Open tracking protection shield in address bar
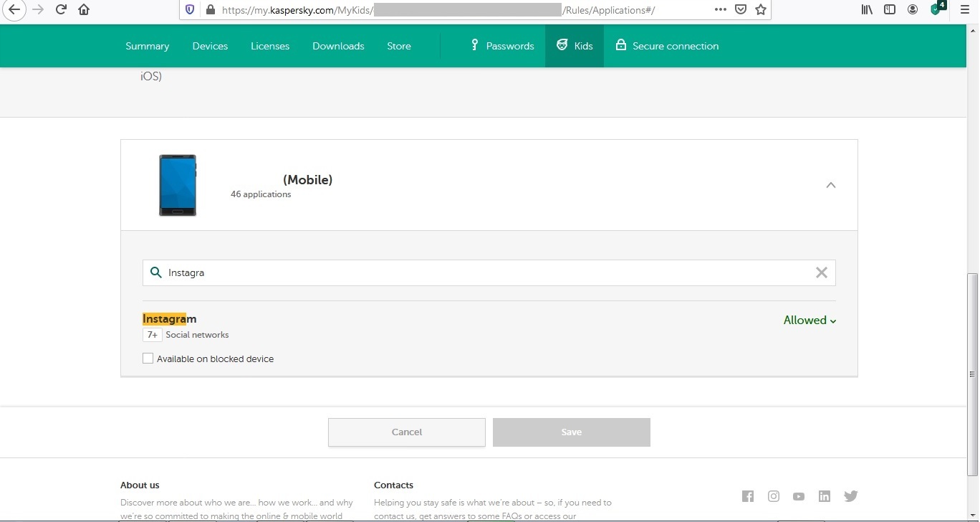The width and height of the screenshot is (980, 522). pyautogui.click(x=190, y=10)
